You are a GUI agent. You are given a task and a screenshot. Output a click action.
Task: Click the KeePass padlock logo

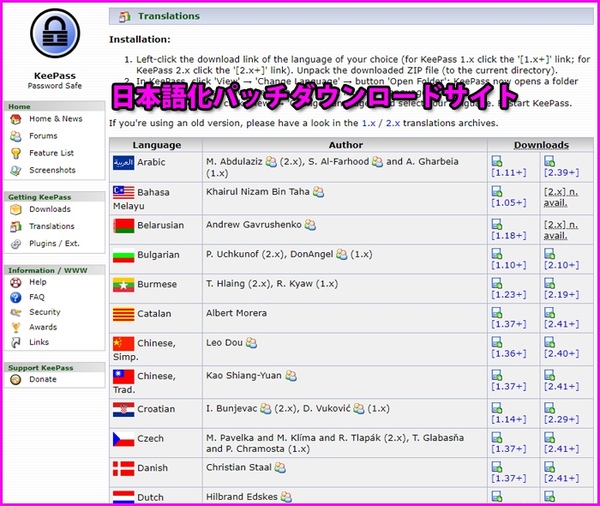(55, 33)
